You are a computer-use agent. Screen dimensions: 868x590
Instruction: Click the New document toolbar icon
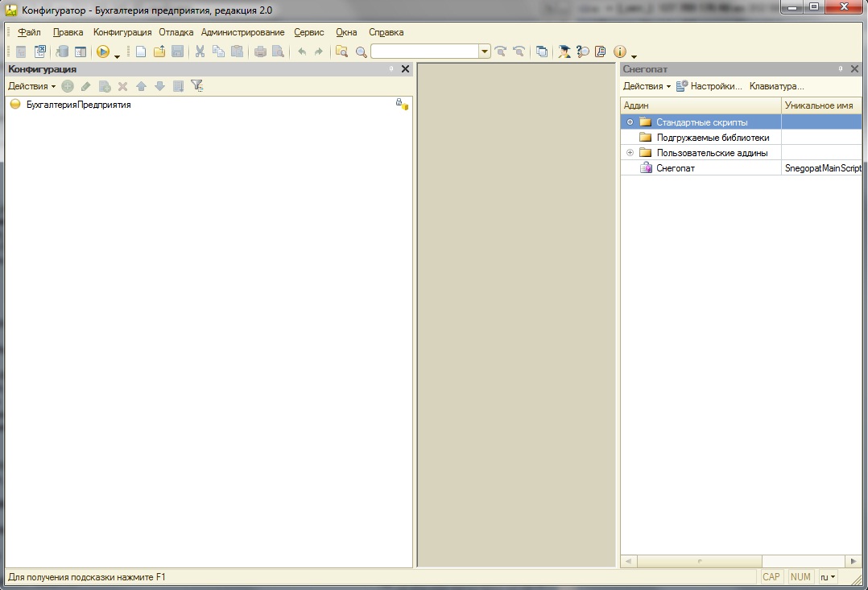[x=141, y=52]
